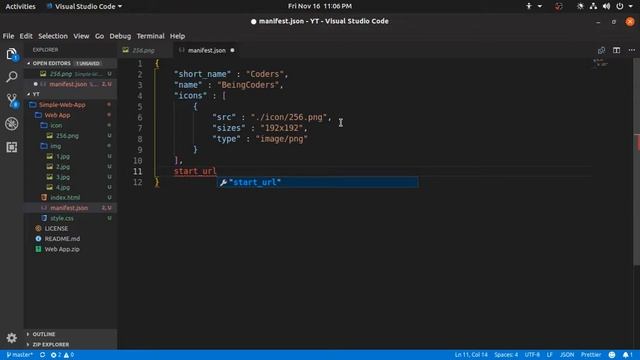Viewport: 640px width, 360px height.
Task: Open the Debug menu
Action: click(120, 36)
